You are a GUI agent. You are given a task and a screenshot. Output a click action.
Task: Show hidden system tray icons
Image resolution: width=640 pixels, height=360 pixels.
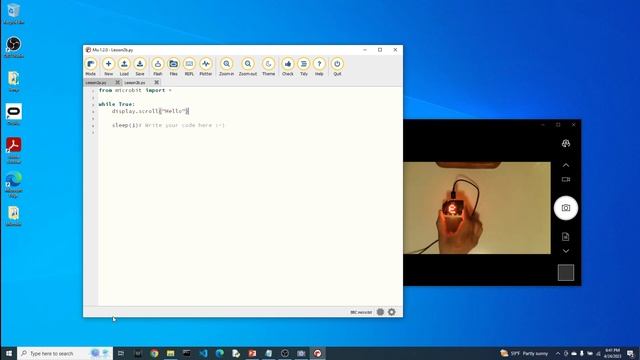(558, 353)
